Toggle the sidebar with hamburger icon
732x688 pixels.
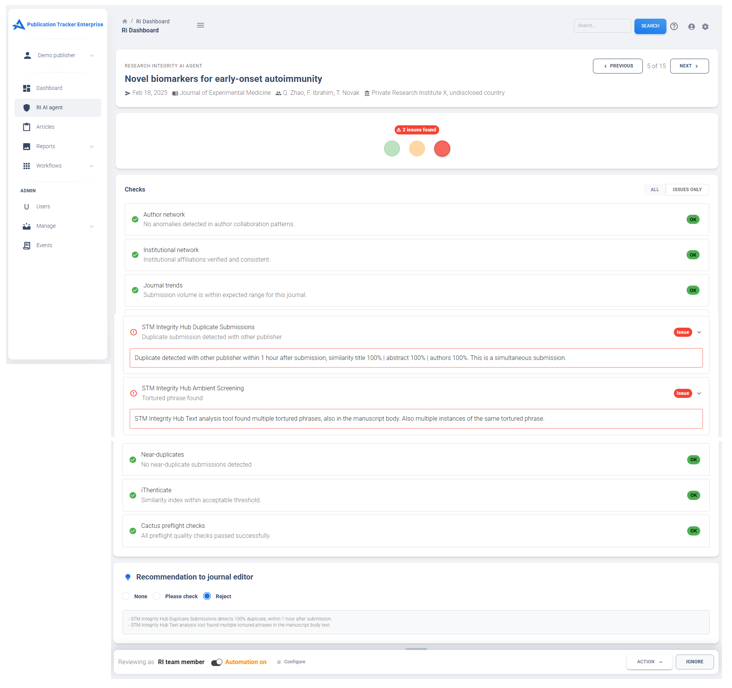pyautogui.click(x=200, y=25)
